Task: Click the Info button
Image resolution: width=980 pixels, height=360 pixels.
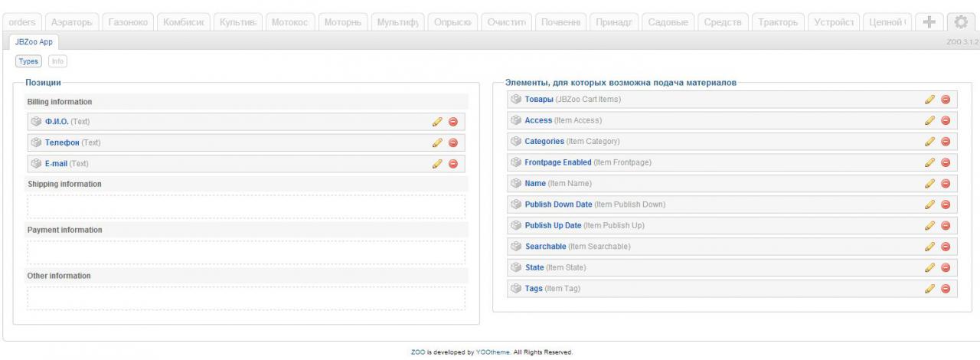Action: point(57,61)
